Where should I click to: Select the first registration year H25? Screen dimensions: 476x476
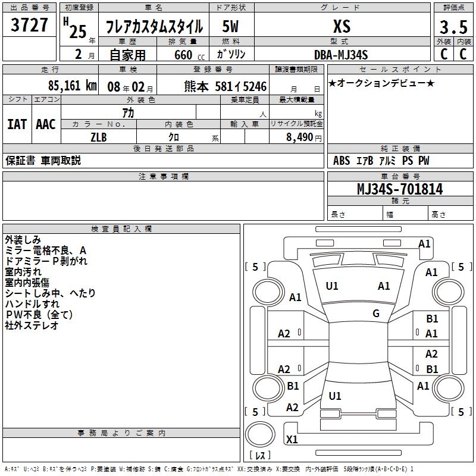(x=76, y=28)
